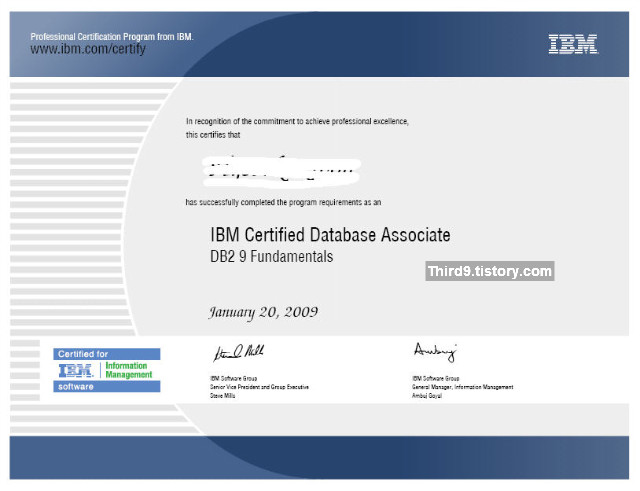Click Ambuj Goyal's handwritten signature
The width and height of the screenshot is (640, 491).
coord(435,353)
